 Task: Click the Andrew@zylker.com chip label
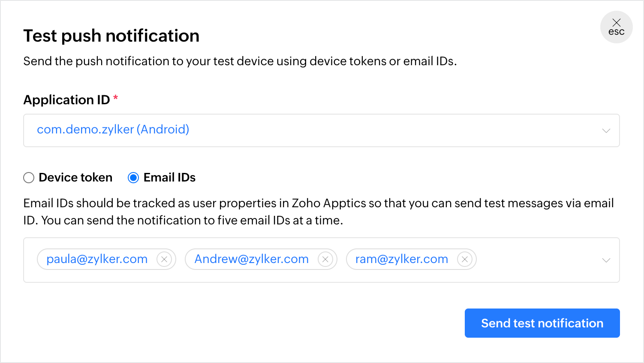(x=251, y=259)
